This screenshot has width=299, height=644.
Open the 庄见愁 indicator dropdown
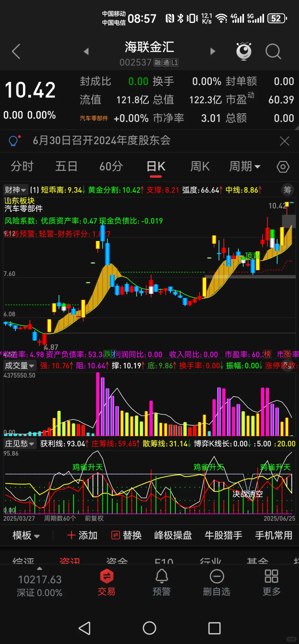[x=19, y=444]
